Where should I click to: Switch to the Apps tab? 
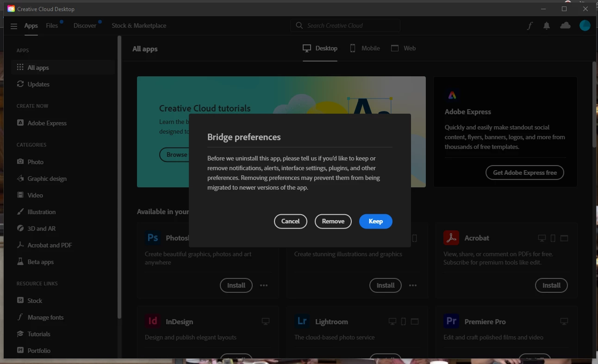click(31, 26)
